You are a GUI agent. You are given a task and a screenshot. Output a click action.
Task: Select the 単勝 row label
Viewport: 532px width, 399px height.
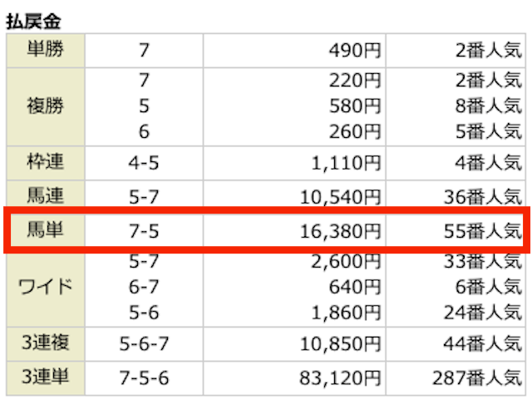tap(46, 49)
